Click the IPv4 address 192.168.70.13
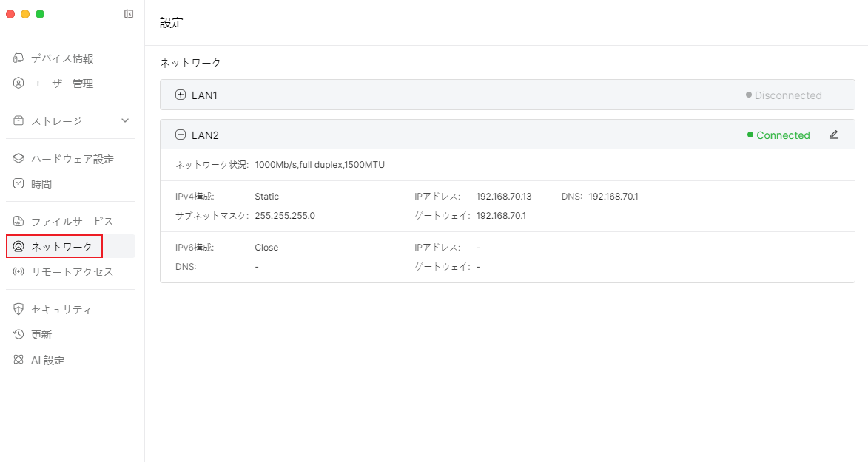The width and height of the screenshot is (868, 462). pos(504,197)
